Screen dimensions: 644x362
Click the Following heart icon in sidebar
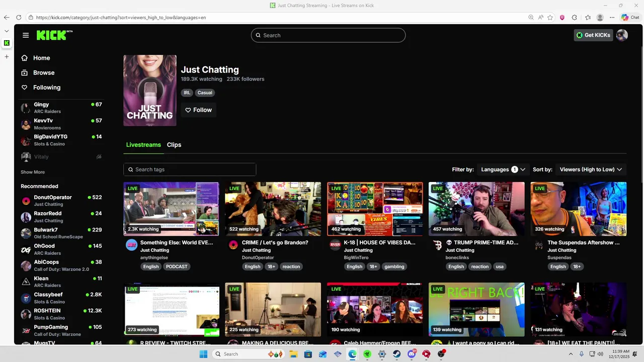pyautogui.click(x=24, y=87)
